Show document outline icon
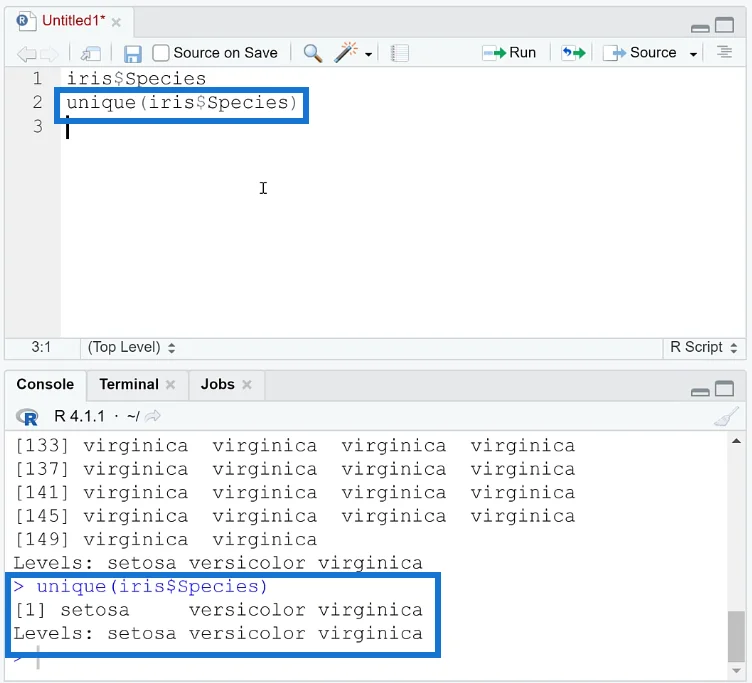 tap(724, 52)
